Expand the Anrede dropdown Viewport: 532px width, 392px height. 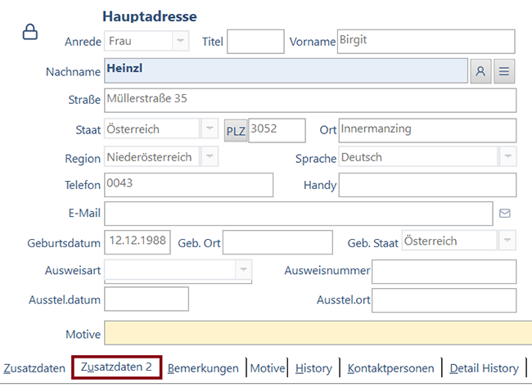[179, 41]
